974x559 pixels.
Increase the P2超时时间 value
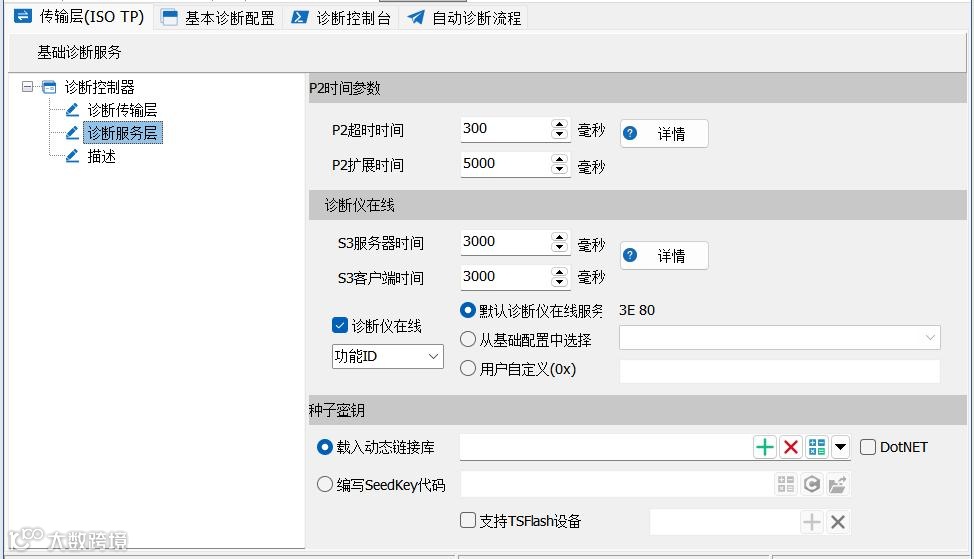coord(560,124)
